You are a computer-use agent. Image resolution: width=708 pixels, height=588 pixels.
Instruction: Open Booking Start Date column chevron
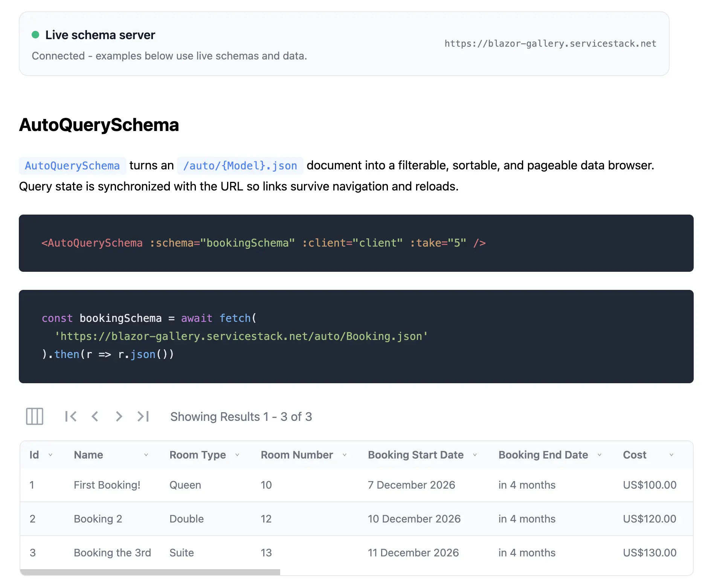(x=475, y=455)
